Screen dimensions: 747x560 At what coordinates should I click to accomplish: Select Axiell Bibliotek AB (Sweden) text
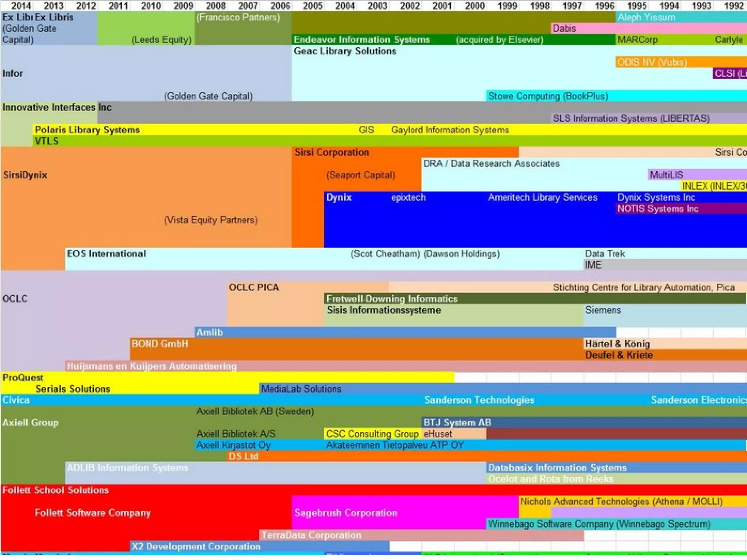point(255,412)
